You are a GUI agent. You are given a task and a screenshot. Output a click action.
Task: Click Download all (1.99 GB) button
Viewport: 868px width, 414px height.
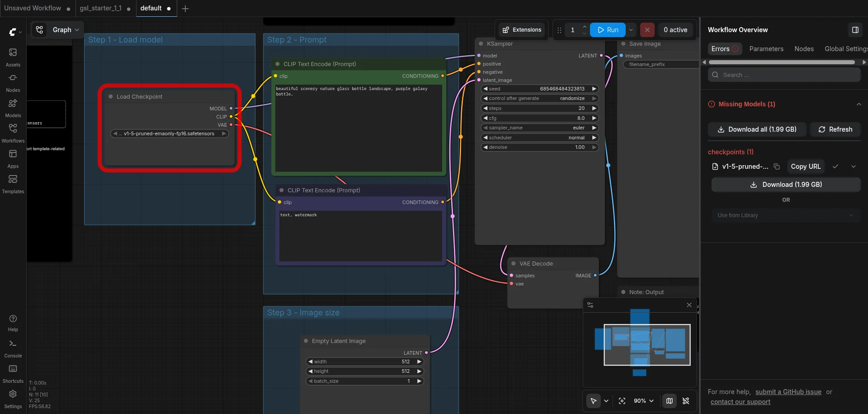coord(757,129)
